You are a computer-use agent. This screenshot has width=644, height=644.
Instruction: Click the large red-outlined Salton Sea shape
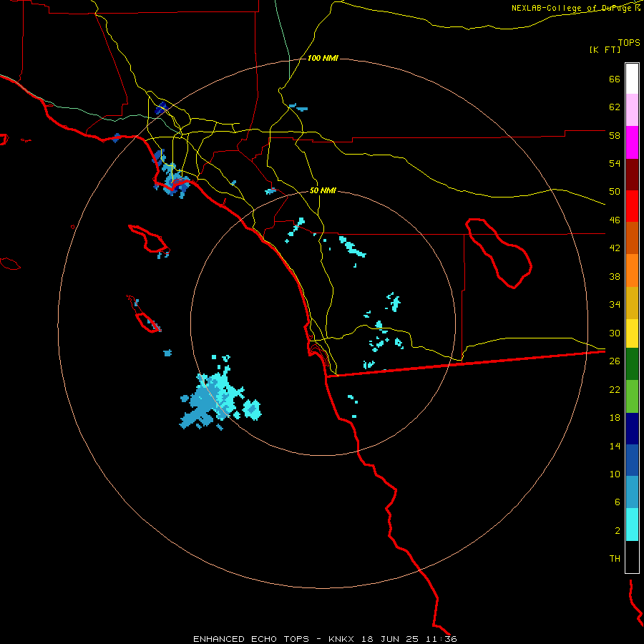pyautogui.click(x=499, y=253)
